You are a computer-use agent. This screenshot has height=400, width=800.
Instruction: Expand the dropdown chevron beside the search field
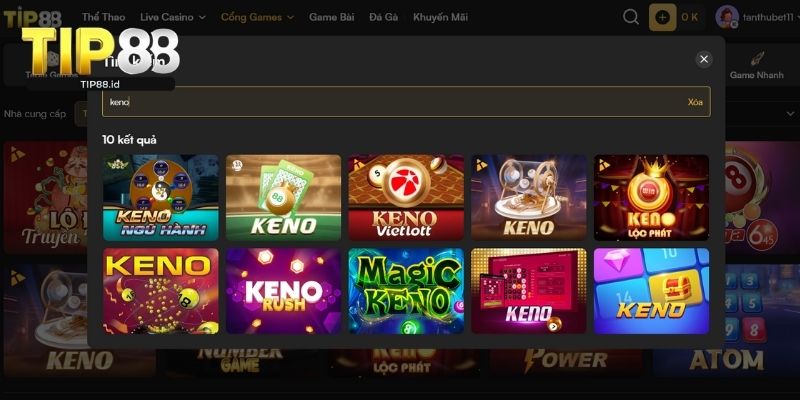coord(790,113)
